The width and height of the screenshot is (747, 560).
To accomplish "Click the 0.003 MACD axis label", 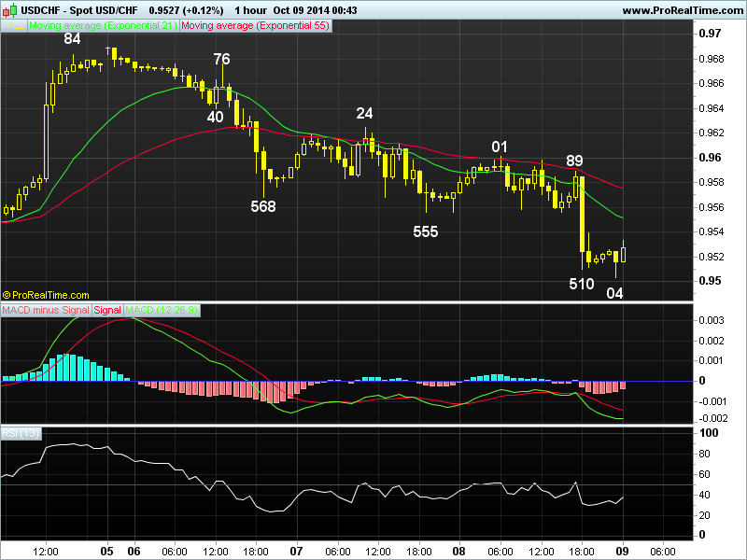I will click(x=712, y=320).
